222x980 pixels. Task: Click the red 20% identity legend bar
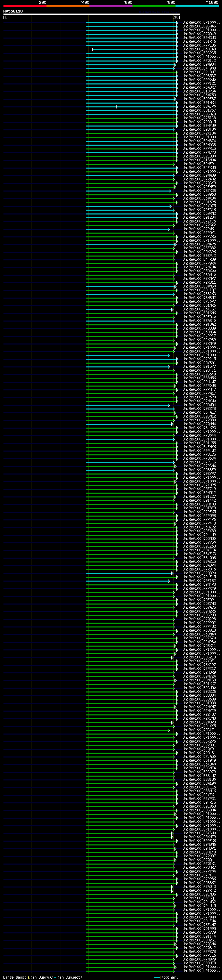tap(25, 6)
